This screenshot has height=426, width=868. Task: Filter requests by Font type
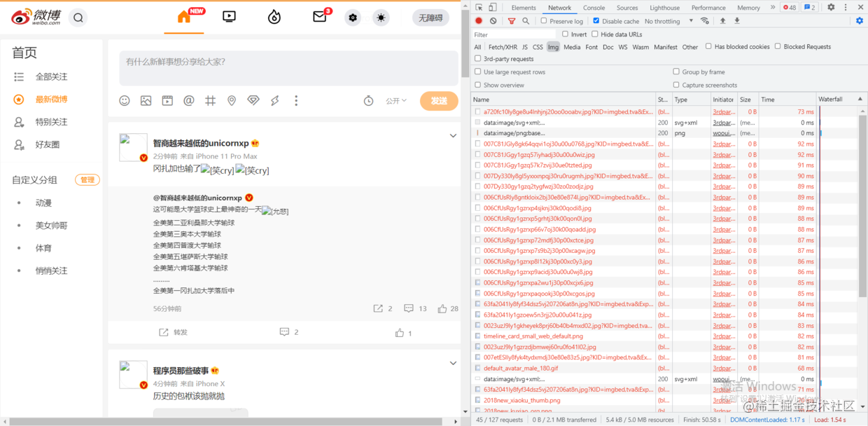pyautogui.click(x=591, y=47)
